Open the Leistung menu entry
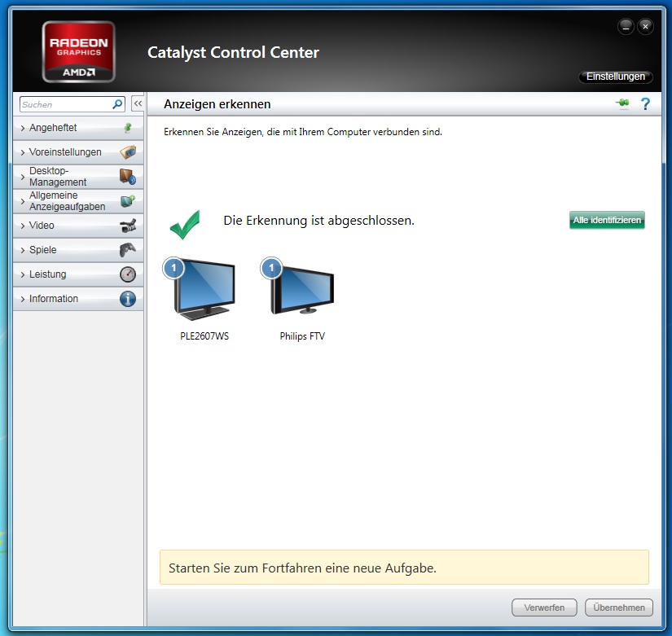Viewport: 672px width, 636px height. click(78, 274)
